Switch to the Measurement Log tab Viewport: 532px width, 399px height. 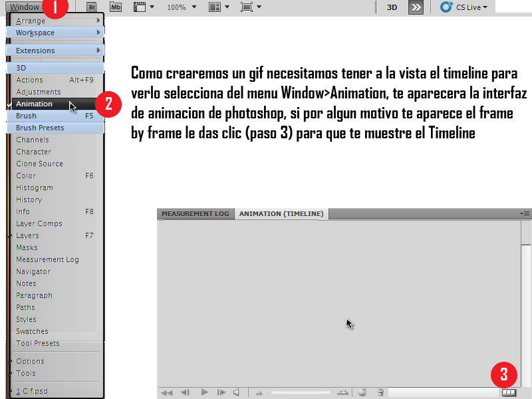pyautogui.click(x=196, y=213)
